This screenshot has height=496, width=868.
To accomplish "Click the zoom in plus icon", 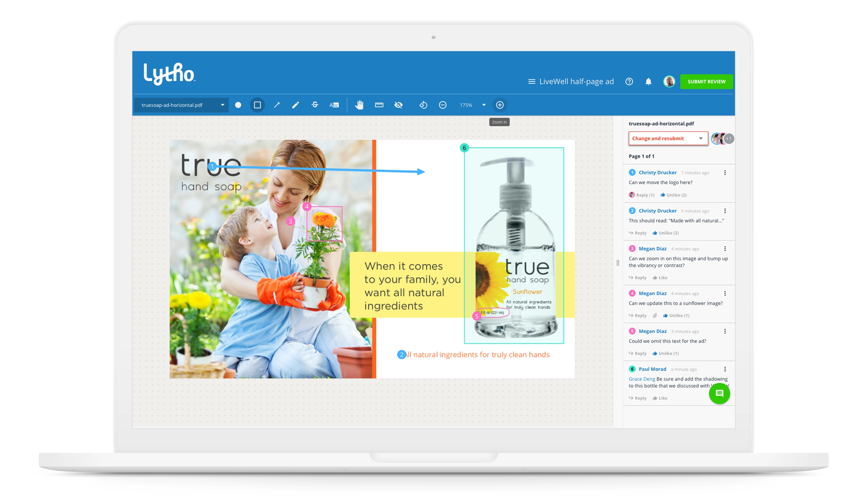I will [x=500, y=105].
